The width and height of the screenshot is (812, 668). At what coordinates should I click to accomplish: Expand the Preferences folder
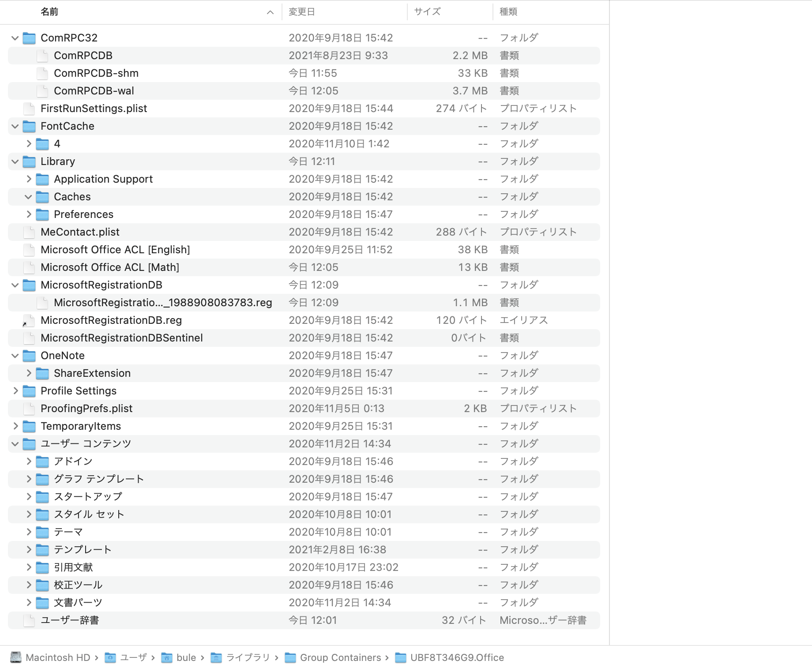point(28,214)
